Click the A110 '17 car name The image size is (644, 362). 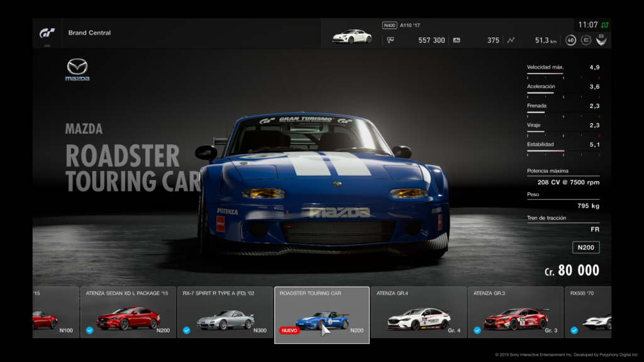coord(410,25)
